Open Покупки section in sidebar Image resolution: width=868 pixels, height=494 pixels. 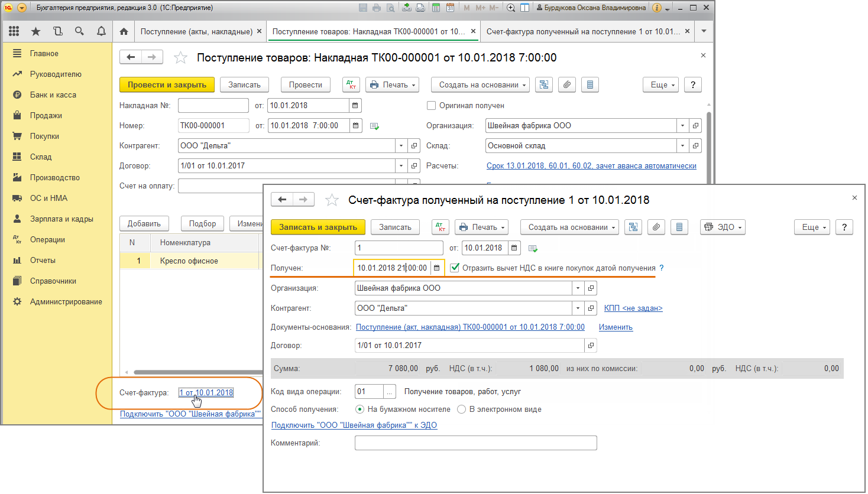coord(44,136)
